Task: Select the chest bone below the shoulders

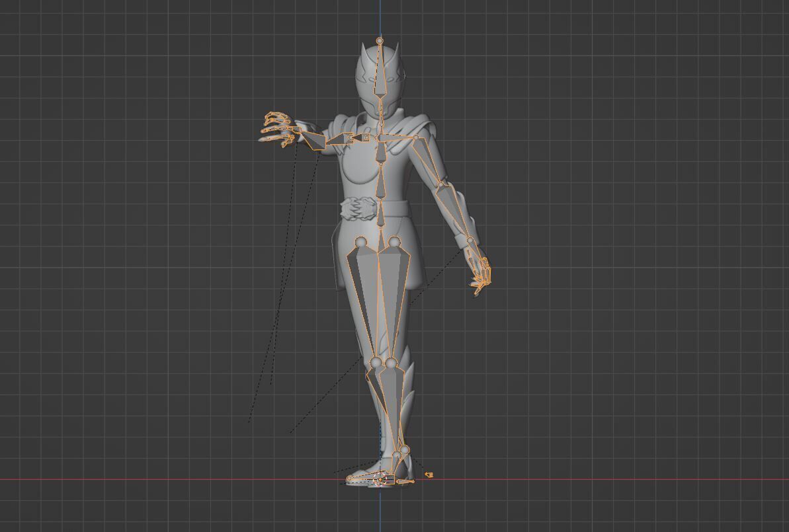Action: (x=382, y=152)
